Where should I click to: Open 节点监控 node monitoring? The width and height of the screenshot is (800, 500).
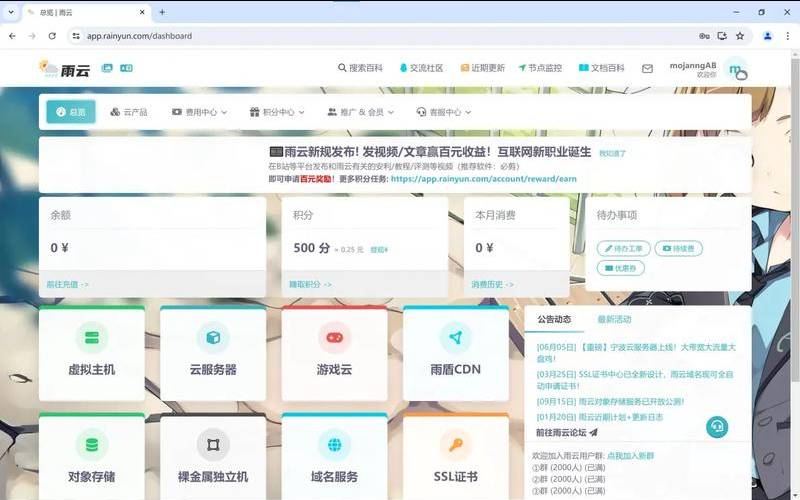pyautogui.click(x=540, y=68)
